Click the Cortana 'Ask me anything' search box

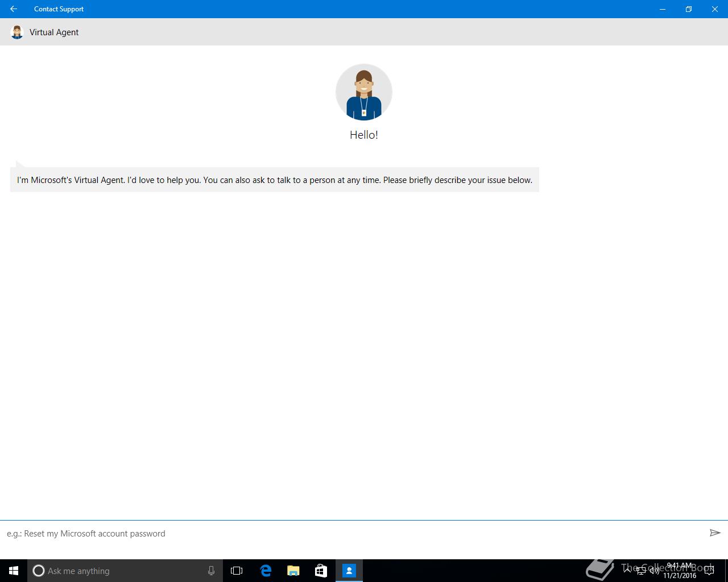[125, 571]
